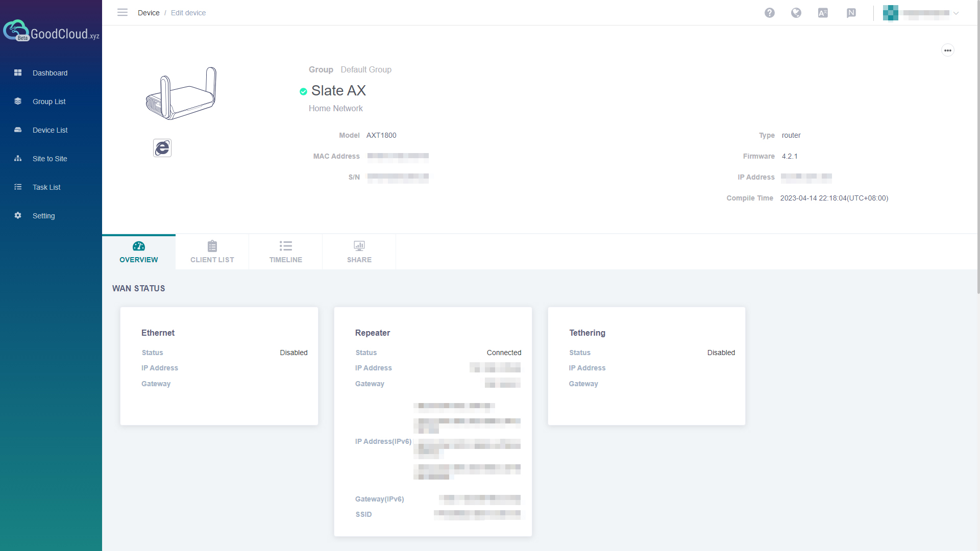The width and height of the screenshot is (980, 551).
Task: Go to Device breadcrumb
Action: coord(149,13)
